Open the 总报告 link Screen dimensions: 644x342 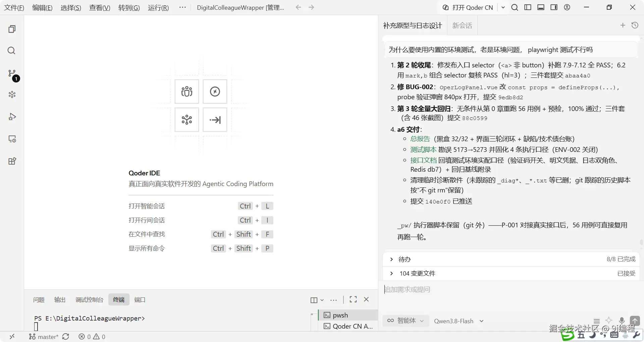420,139
